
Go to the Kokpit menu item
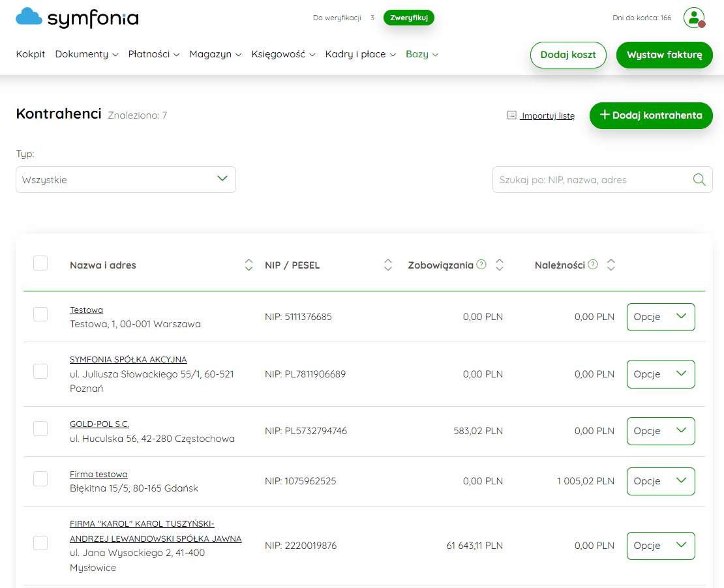[x=31, y=55]
